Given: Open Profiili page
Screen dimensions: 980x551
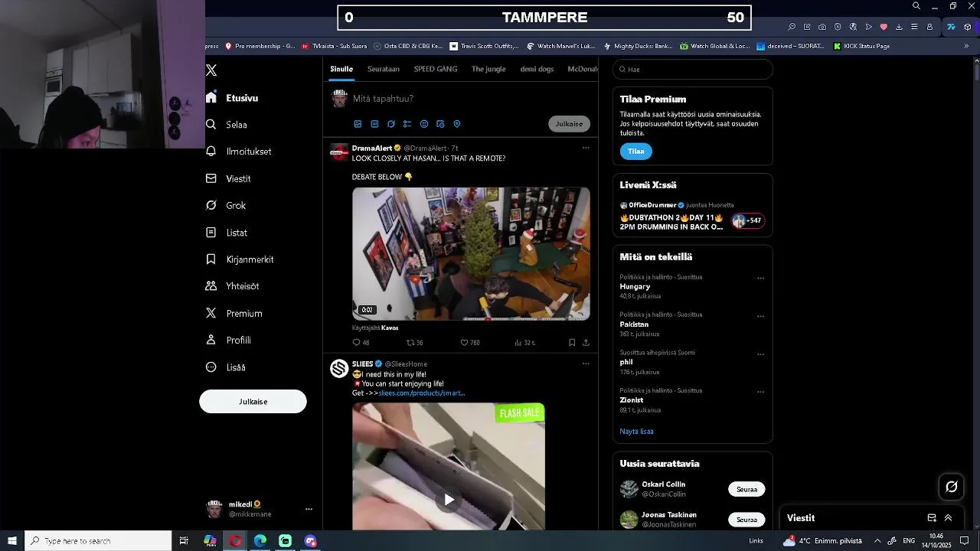Looking at the screenshot, I should [229, 341].
